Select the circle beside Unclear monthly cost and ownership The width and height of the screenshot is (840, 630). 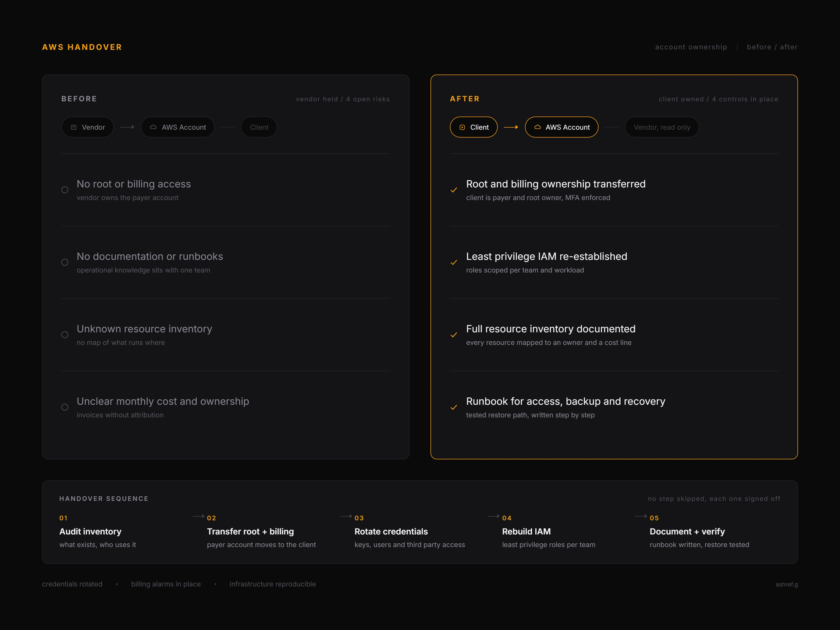tap(65, 407)
